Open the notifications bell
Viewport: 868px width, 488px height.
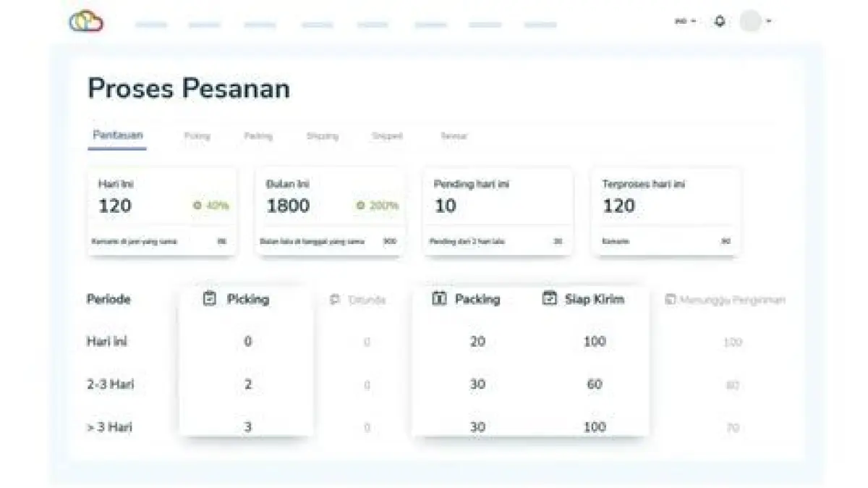(719, 21)
